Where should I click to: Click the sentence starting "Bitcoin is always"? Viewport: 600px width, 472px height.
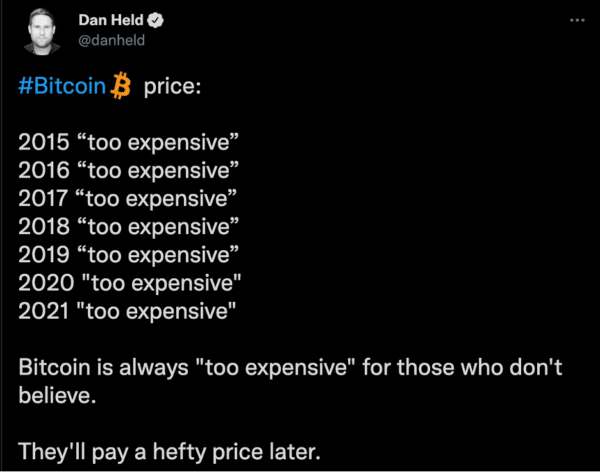point(290,381)
